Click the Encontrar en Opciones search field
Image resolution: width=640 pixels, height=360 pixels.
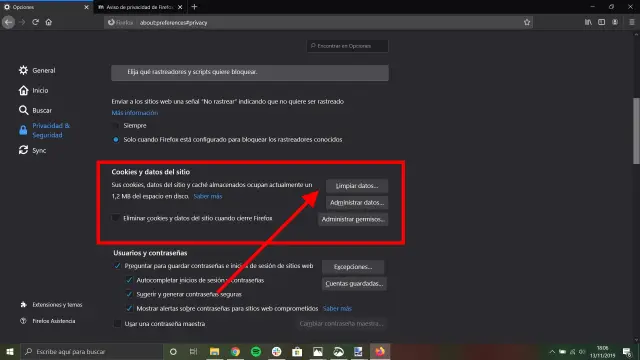pyautogui.click(x=348, y=46)
